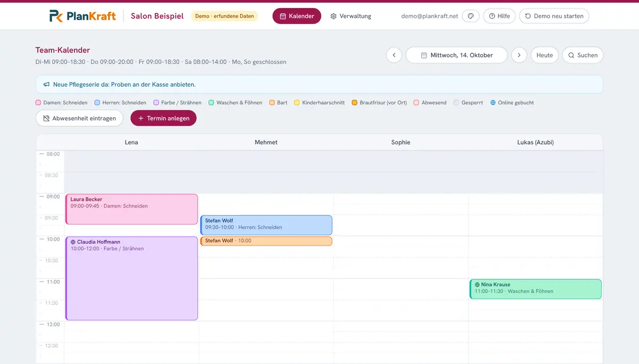The width and height of the screenshot is (639, 364).
Task: Click the PlanKraft logo
Action: pos(83,16)
